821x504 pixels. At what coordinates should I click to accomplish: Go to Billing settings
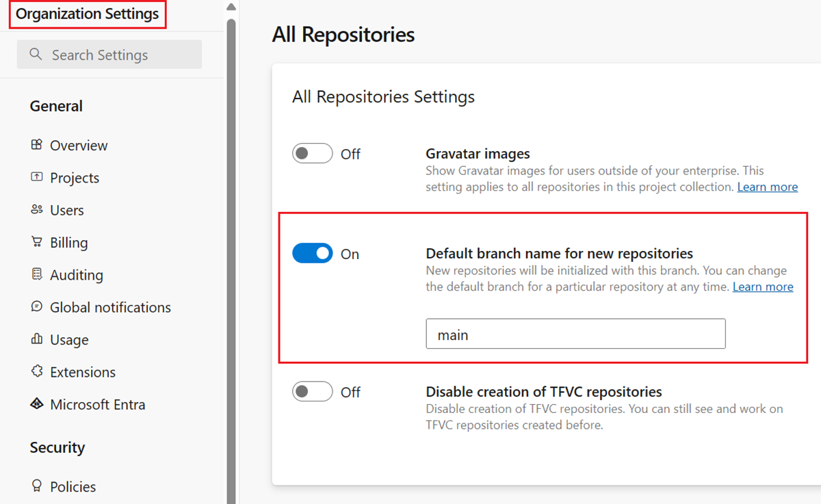(68, 242)
